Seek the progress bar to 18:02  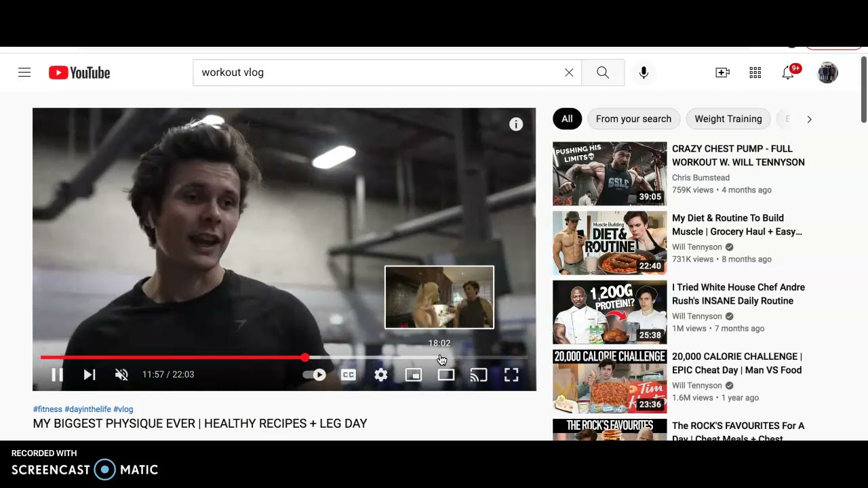[439, 357]
